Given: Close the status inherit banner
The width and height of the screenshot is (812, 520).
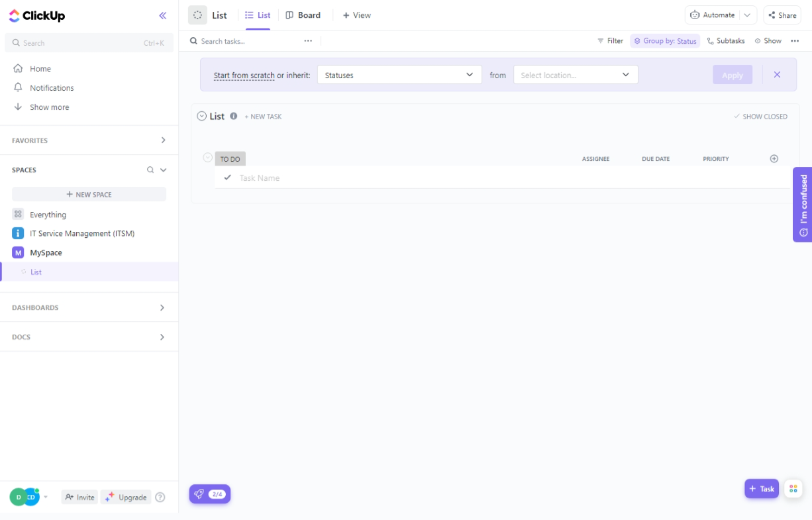Looking at the screenshot, I should pyautogui.click(x=777, y=75).
